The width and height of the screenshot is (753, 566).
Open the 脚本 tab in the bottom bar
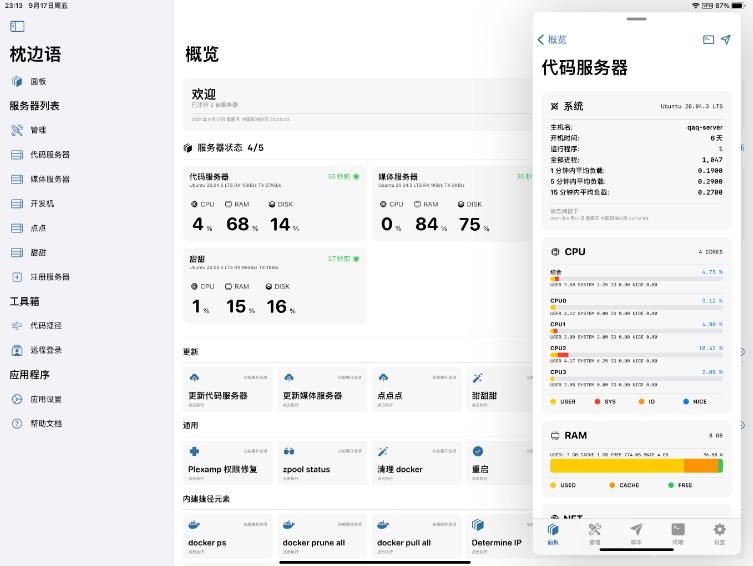636,532
